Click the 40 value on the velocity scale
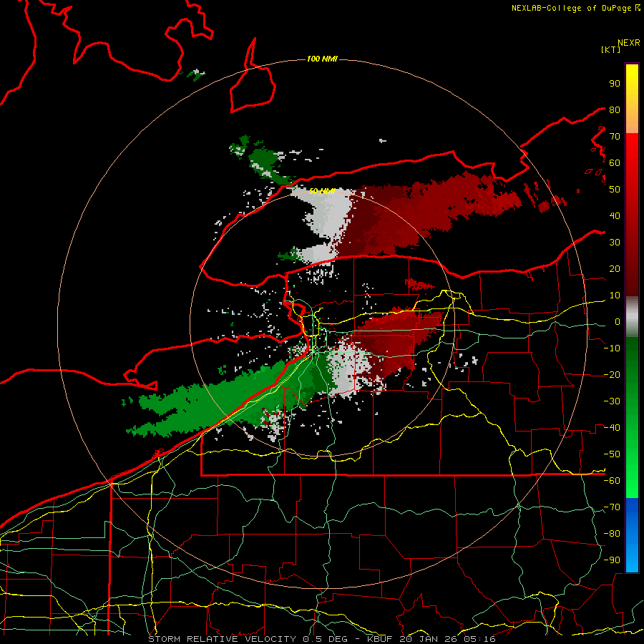The width and height of the screenshot is (644, 644). pyautogui.click(x=615, y=216)
